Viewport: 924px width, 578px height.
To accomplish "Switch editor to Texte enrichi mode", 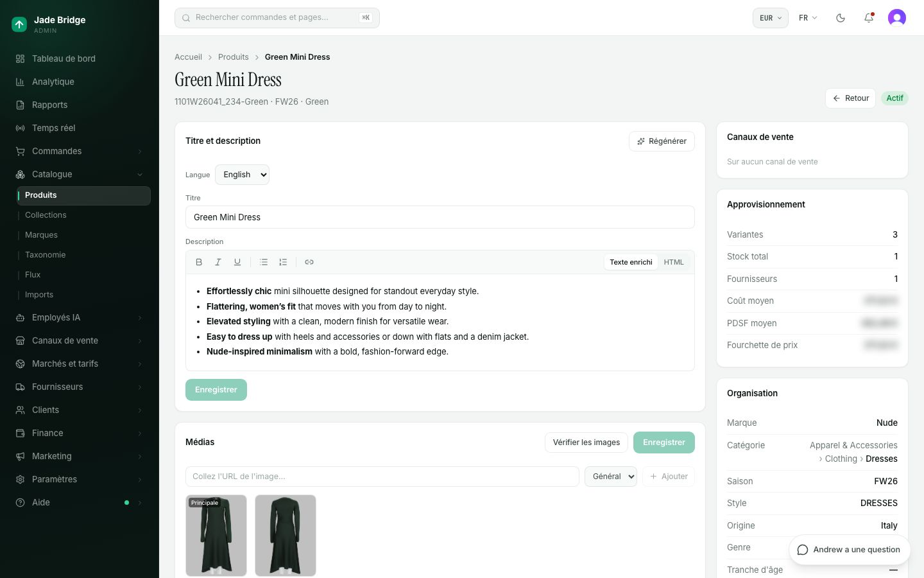I will [x=631, y=262].
